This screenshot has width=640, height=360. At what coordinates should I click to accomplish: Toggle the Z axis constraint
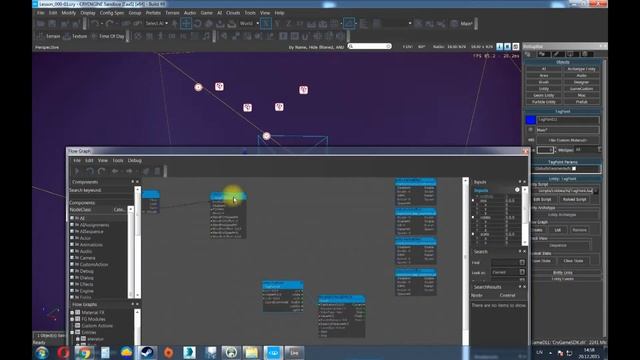coord(289,24)
